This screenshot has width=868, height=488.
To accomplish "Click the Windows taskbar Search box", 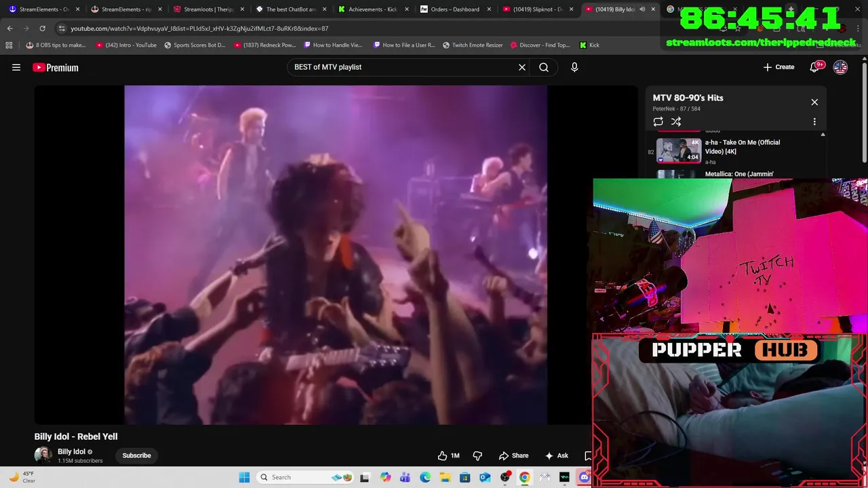I will [x=305, y=477].
